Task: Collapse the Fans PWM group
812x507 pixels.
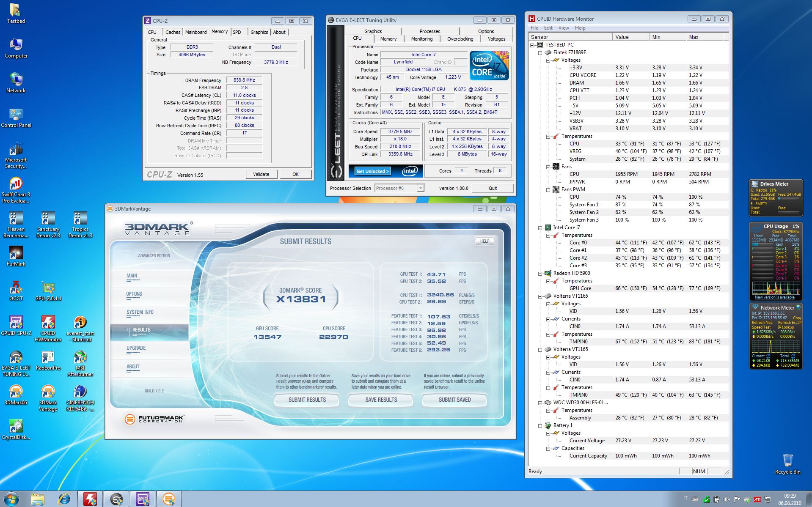Action: pyautogui.click(x=548, y=190)
